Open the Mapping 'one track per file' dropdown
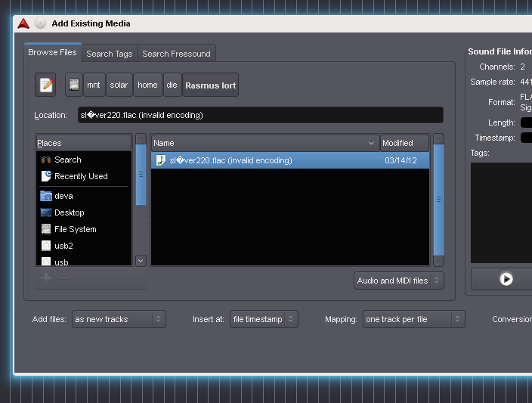The image size is (532, 403). (413, 319)
